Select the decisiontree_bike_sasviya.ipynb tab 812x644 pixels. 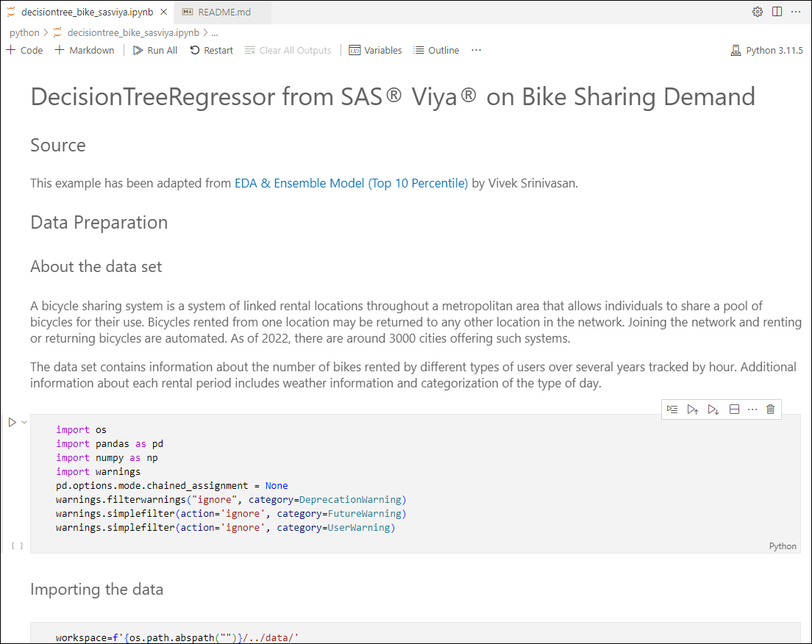[87, 12]
